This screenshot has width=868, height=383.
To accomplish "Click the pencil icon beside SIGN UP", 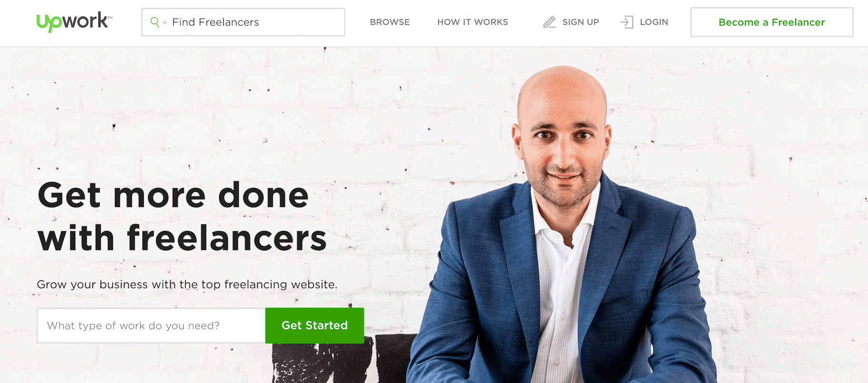I will point(550,22).
